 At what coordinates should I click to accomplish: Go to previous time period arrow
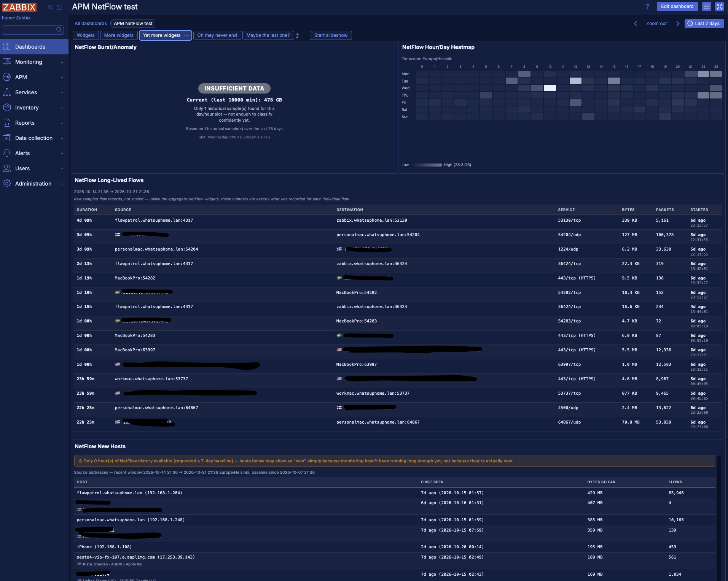[635, 24]
